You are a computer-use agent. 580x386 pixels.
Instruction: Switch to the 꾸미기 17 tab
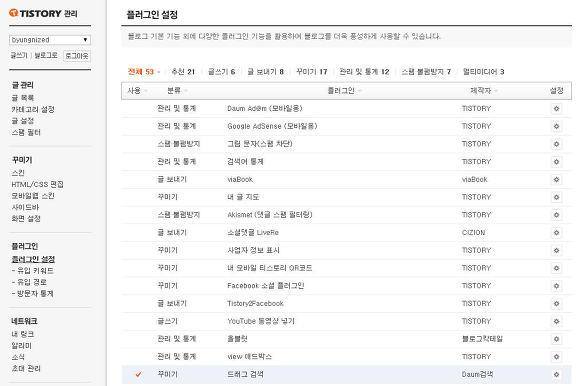coord(311,72)
